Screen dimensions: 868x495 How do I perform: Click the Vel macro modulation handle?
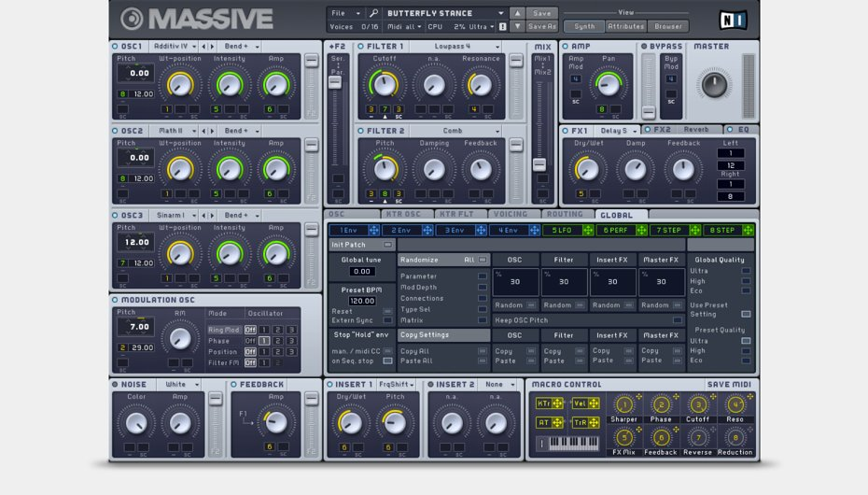pyautogui.click(x=594, y=403)
